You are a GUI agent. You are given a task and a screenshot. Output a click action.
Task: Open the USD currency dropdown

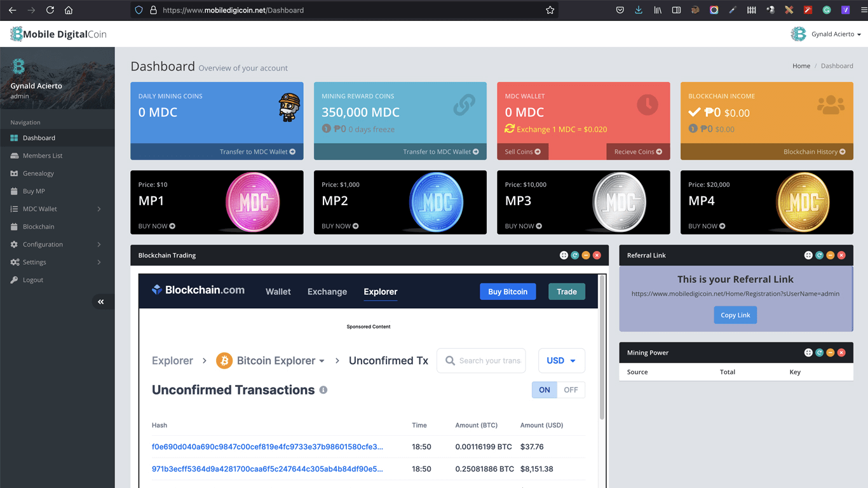(x=561, y=361)
